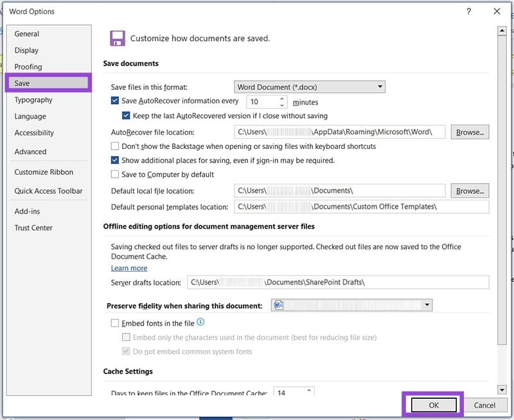Switch to the Trust Center category
Screen dimensions: 514x420
click(x=33, y=227)
